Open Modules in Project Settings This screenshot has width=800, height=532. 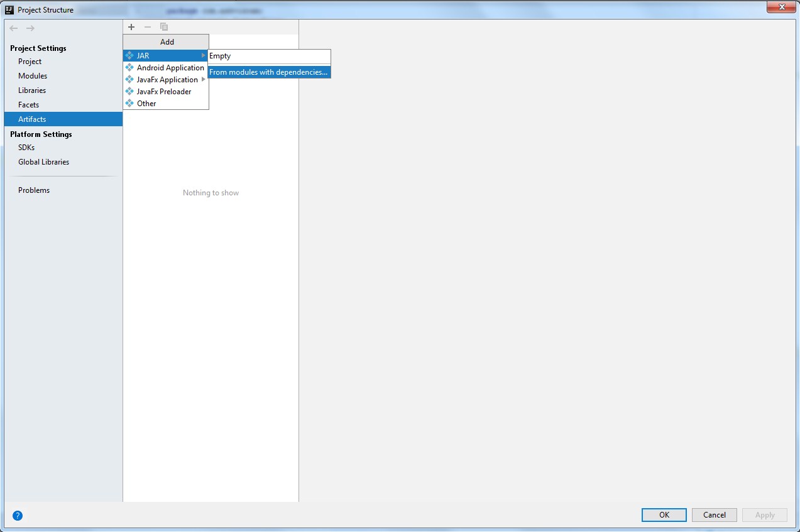point(33,76)
